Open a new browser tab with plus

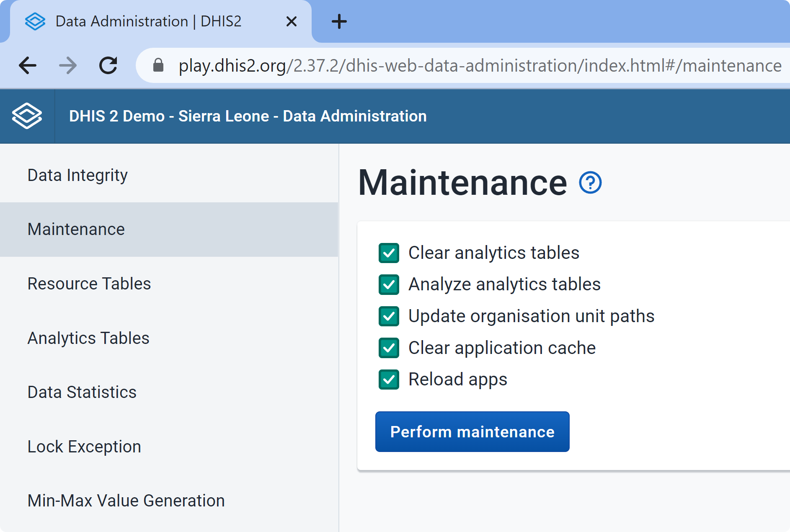(x=339, y=21)
